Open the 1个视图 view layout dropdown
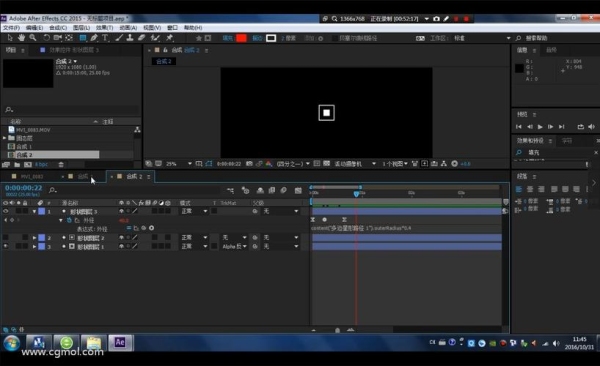 click(x=395, y=164)
